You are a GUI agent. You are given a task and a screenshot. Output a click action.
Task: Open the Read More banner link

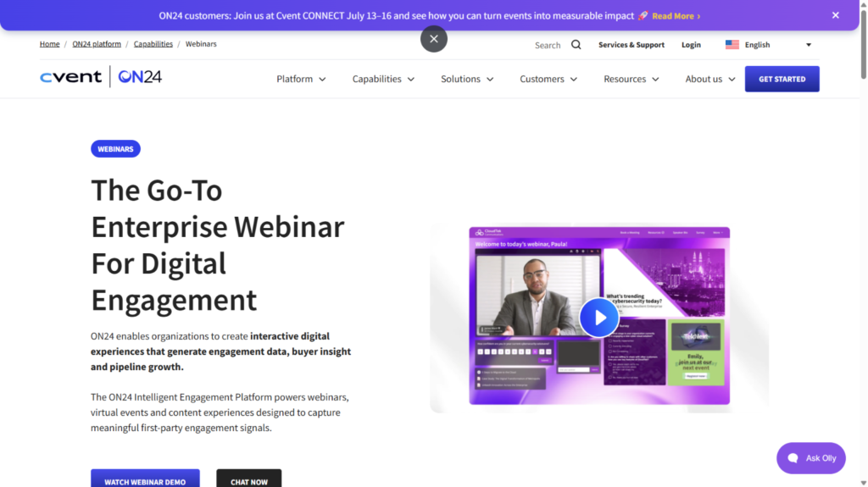tap(676, 16)
